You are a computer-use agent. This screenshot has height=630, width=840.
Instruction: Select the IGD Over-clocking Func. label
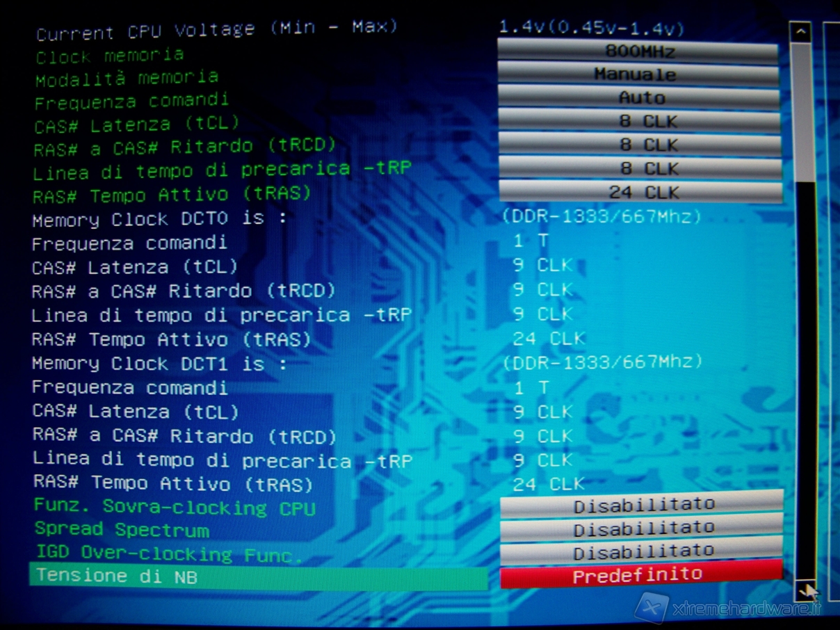pyautogui.click(x=169, y=554)
